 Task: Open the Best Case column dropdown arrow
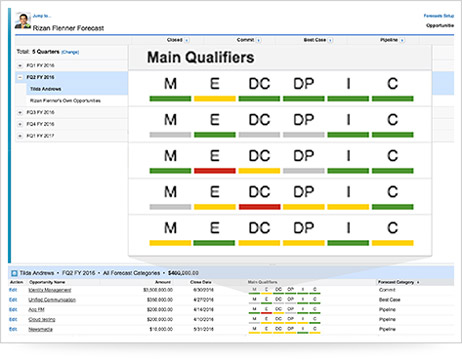coord(330,40)
